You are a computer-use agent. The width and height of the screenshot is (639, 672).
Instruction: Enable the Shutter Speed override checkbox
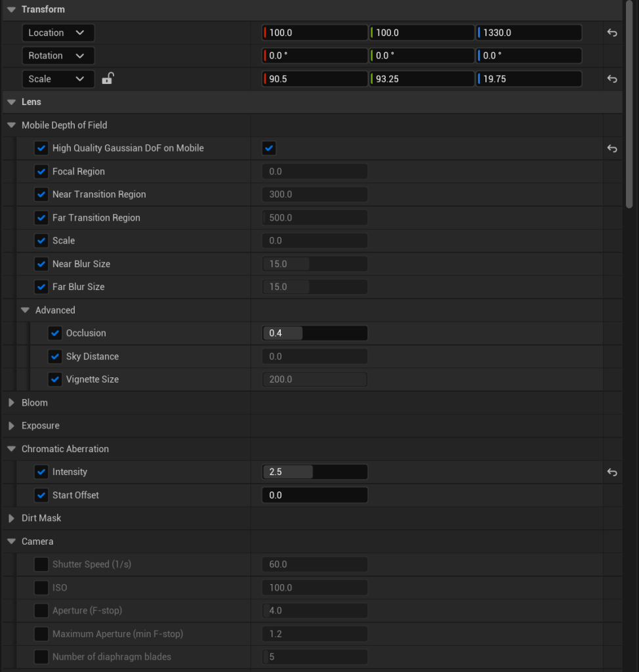coord(41,564)
